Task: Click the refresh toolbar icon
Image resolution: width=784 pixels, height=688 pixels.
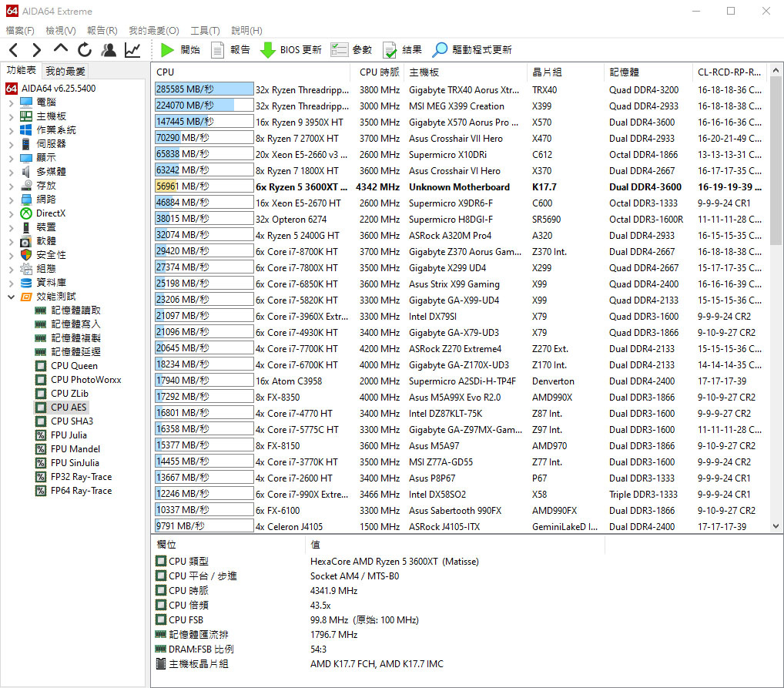Action: [85, 49]
